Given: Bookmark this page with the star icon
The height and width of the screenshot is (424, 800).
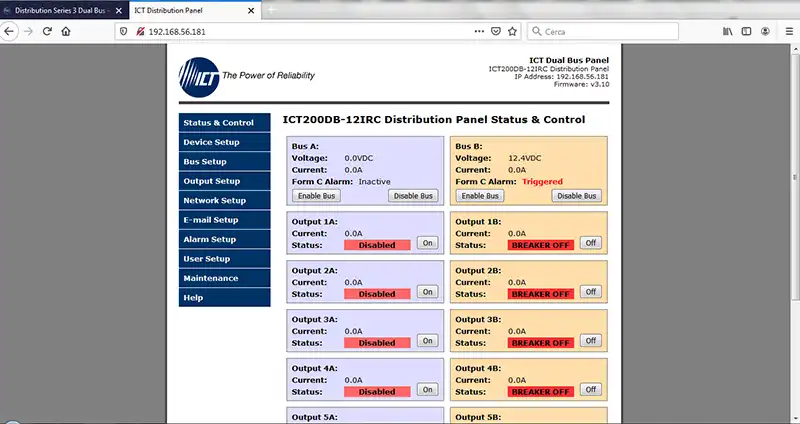Looking at the screenshot, I should tap(512, 31).
